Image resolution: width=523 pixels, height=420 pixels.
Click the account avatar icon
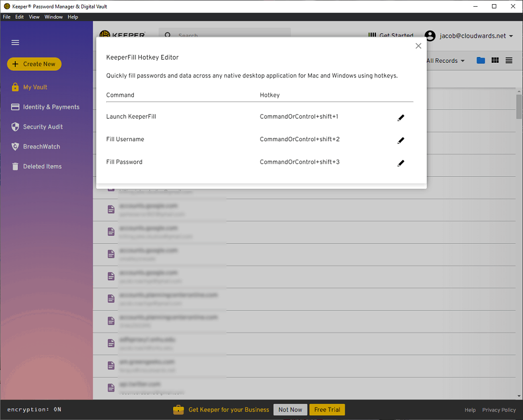[x=430, y=36]
